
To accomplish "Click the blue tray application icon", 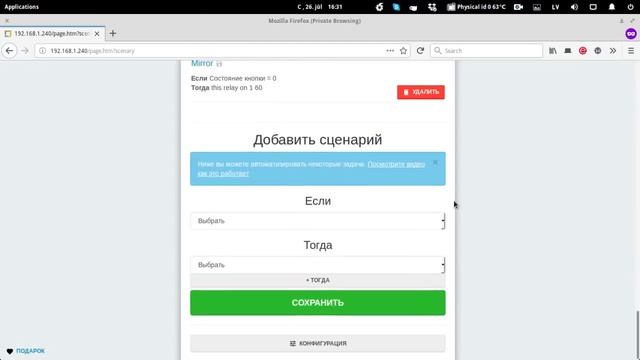I will (x=396, y=7).
